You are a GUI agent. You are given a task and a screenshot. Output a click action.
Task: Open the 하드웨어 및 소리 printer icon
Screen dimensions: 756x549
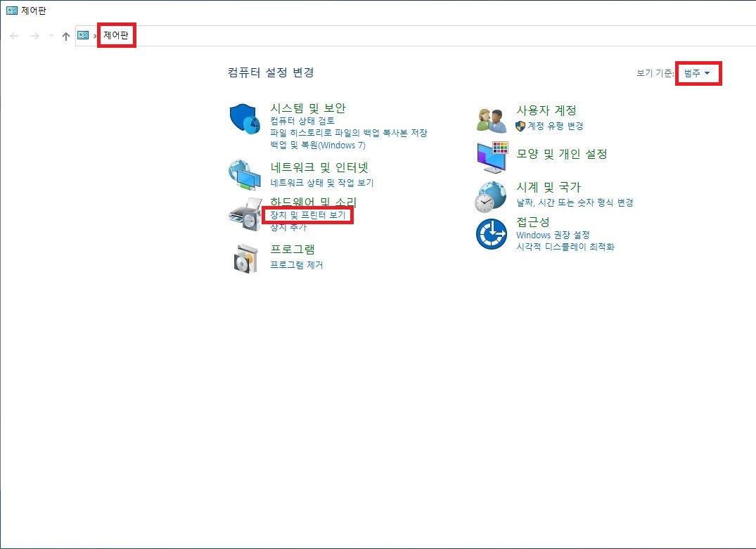tap(245, 214)
